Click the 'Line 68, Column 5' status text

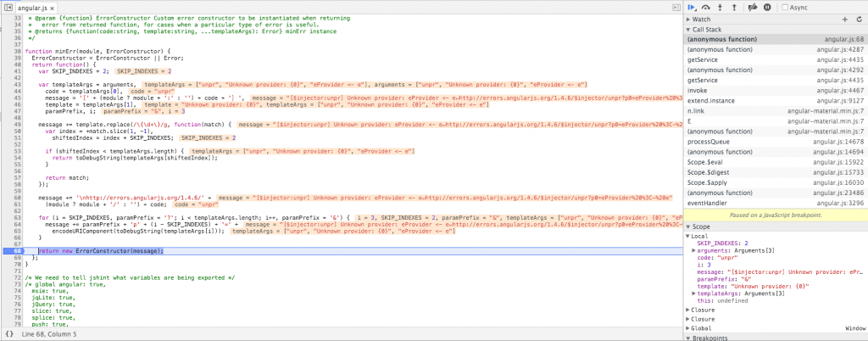[49, 334]
